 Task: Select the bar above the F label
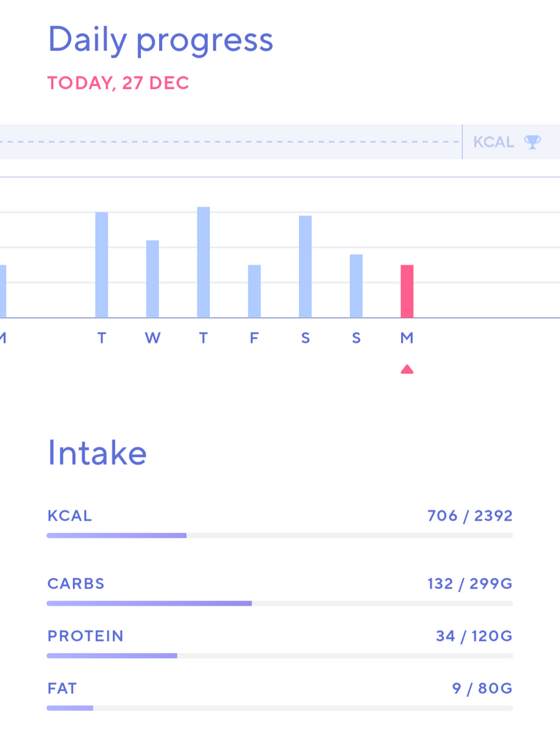pos(254,291)
